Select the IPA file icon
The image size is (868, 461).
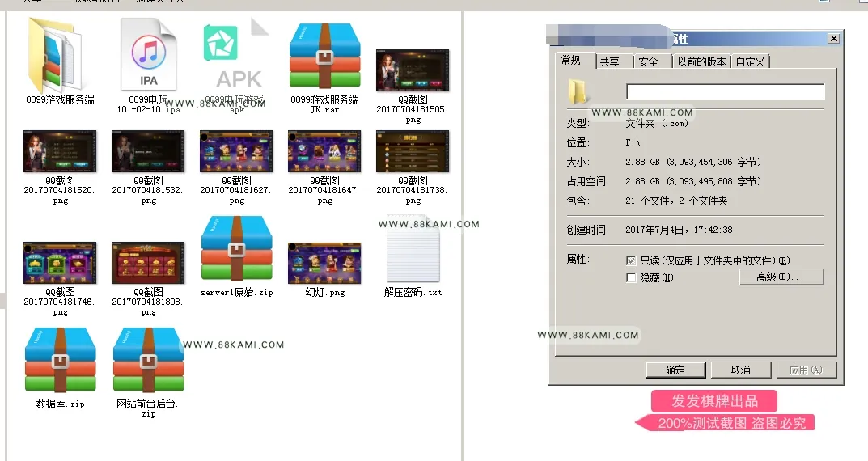148,54
